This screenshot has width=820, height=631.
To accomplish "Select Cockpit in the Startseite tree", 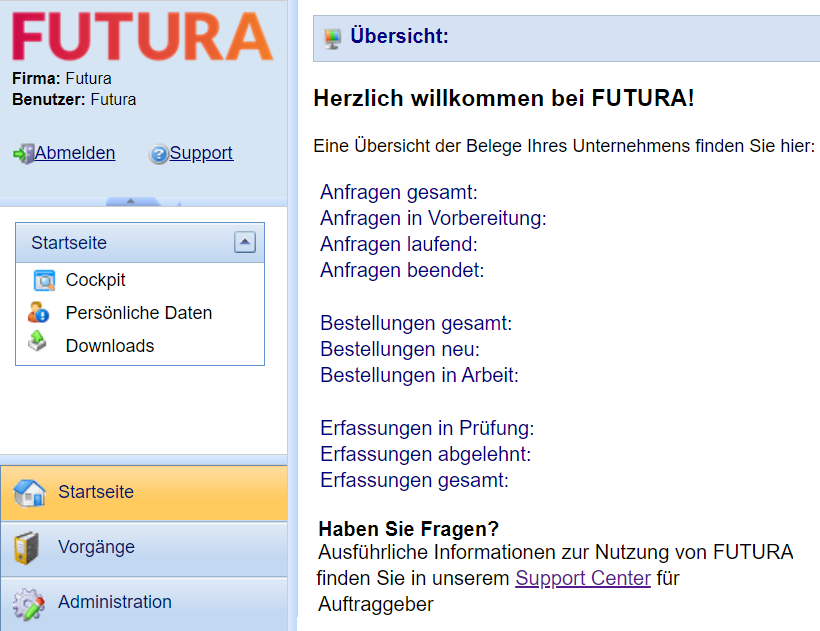I will click(95, 280).
